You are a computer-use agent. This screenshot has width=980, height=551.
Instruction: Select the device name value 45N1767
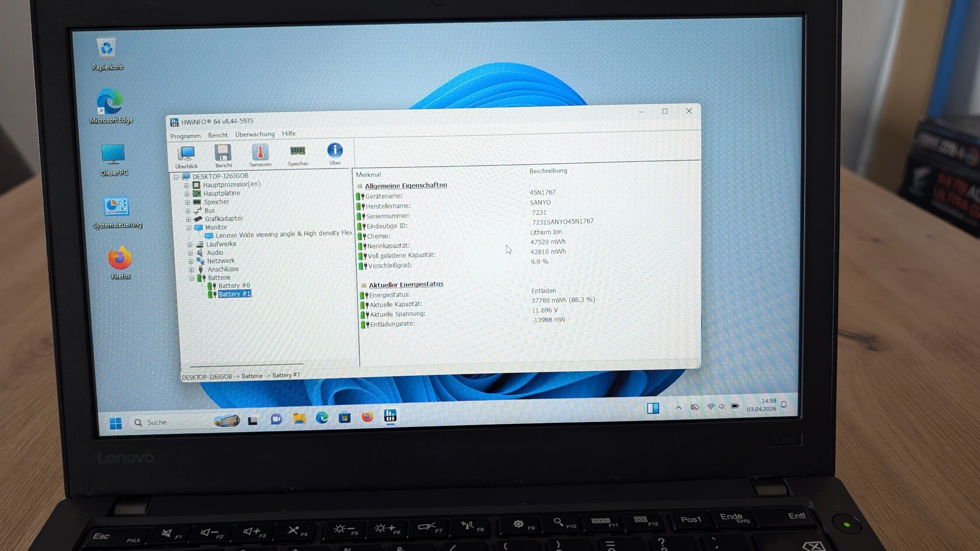[542, 192]
